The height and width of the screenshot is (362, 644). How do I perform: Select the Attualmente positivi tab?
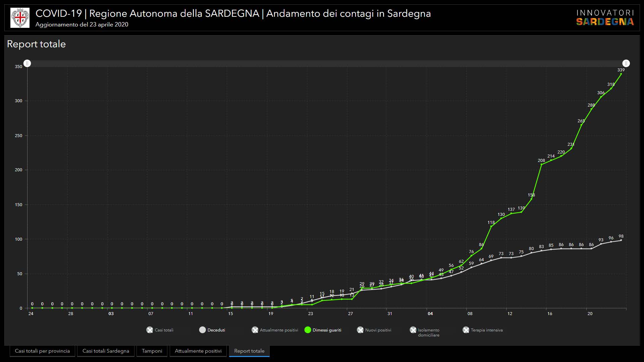coord(198,351)
